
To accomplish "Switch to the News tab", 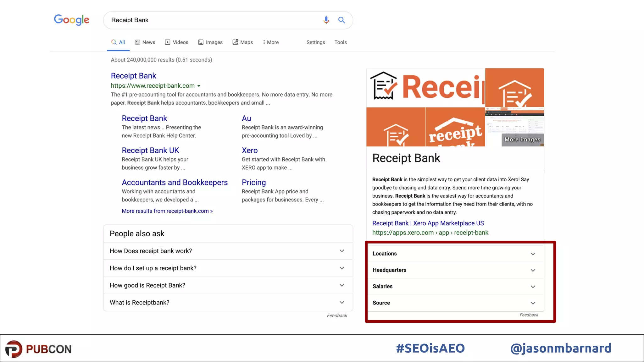I will click(145, 42).
